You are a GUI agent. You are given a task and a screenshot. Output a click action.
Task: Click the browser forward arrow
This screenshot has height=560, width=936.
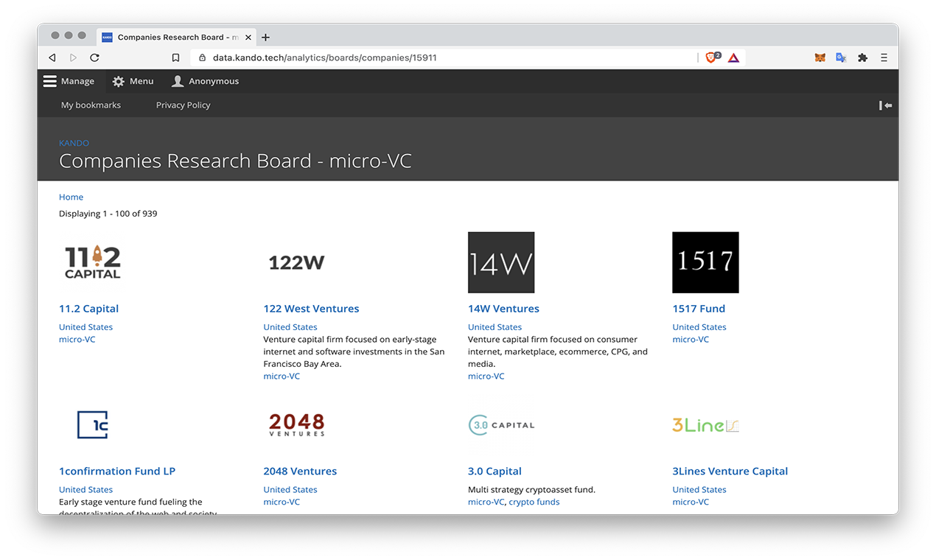coord(73,57)
